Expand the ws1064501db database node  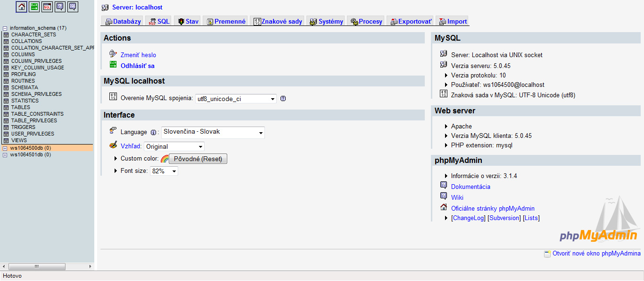(x=5, y=155)
